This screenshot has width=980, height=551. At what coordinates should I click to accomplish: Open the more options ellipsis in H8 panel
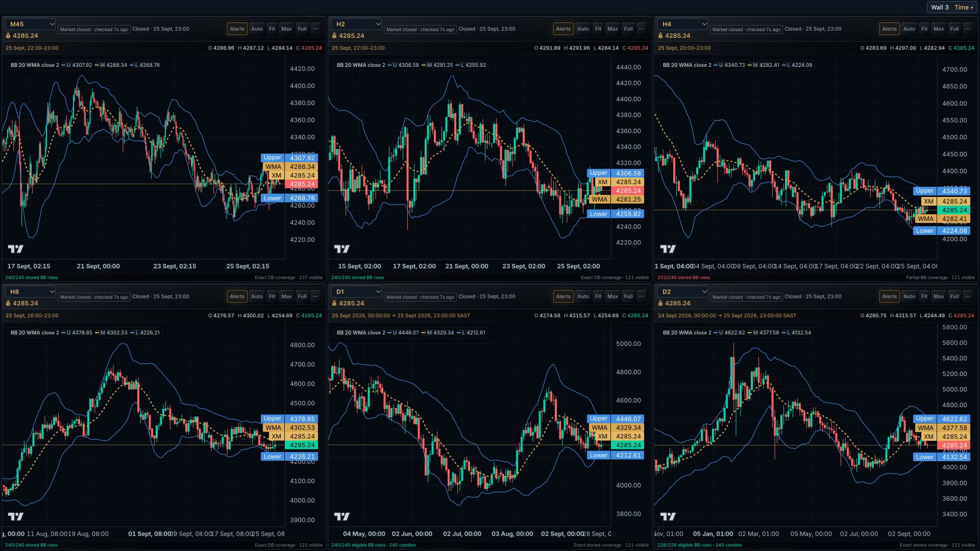[315, 296]
